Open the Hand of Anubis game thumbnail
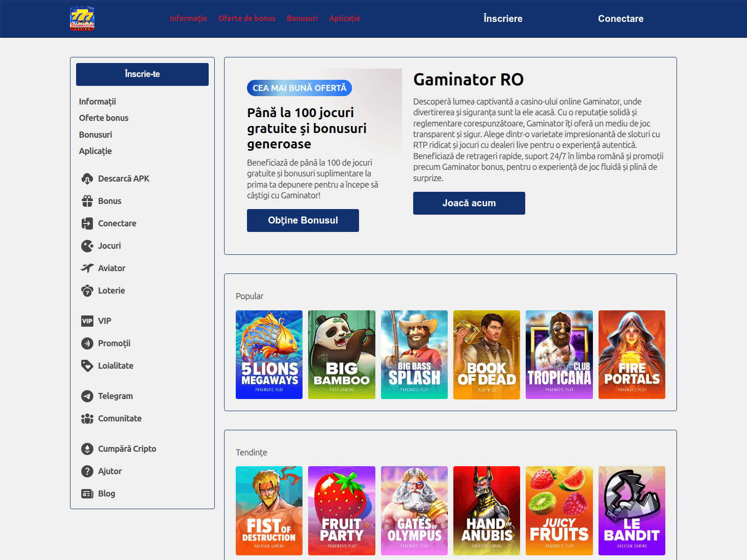Image resolution: width=747 pixels, height=560 pixels. pos(486,511)
